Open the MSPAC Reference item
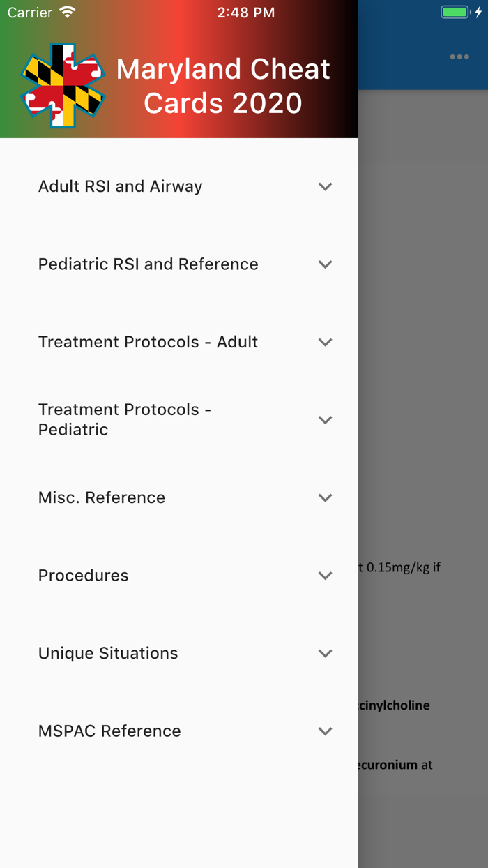488x868 pixels. [109, 731]
